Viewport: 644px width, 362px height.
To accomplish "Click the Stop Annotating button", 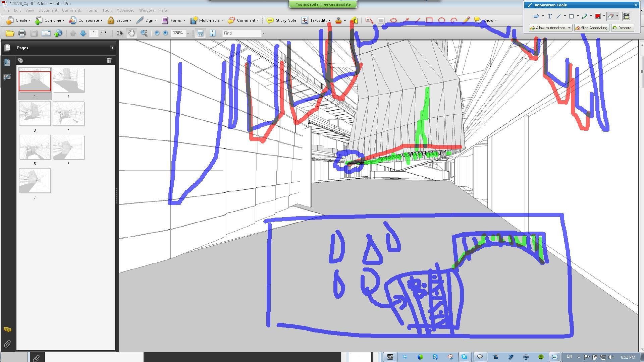I will click(x=591, y=28).
